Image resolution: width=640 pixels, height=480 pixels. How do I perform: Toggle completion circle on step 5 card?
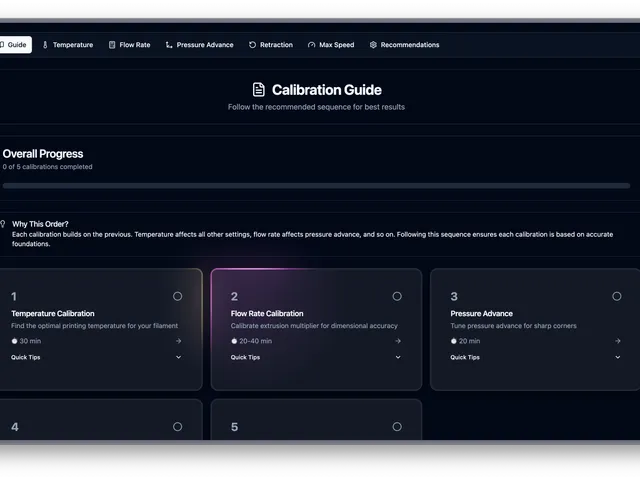pyautogui.click(x=397, y=427)
